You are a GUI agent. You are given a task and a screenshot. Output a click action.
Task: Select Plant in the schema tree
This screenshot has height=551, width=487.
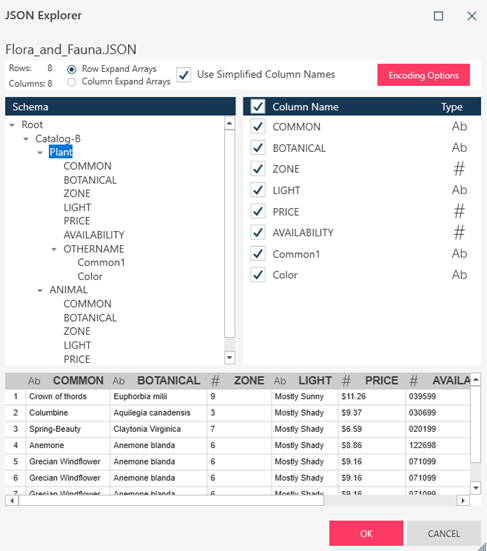[x=61, y=152]
